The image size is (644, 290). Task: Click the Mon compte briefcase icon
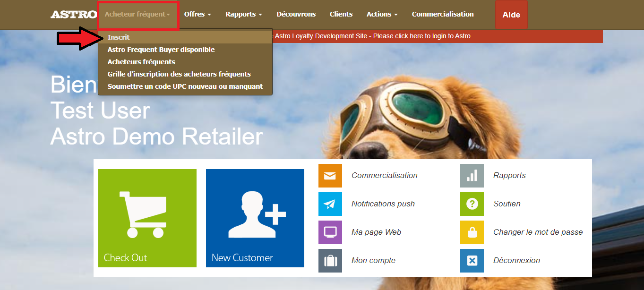coord(330,261)
